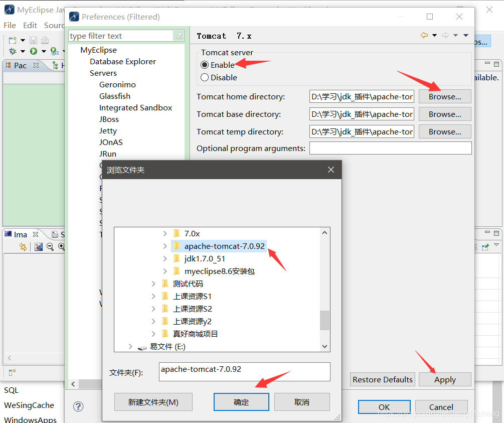The width and height of the screenshot is (504, 423).
Task: Select the myeclipse8.6安装包 folder
Action: click(220, 271)
